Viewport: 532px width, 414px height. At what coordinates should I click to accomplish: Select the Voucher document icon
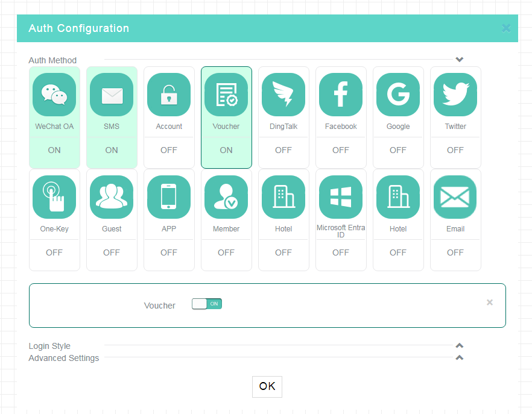click(x=226, y=95)
